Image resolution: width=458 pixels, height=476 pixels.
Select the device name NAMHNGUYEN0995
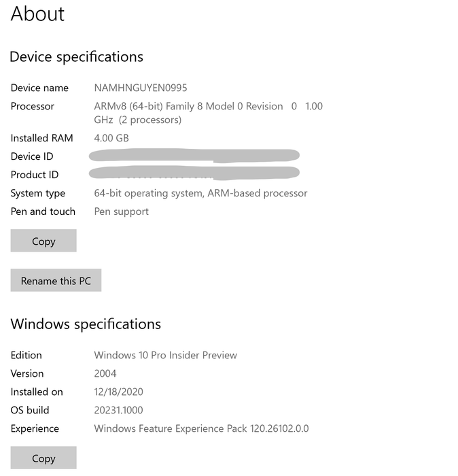click(141, 88)
